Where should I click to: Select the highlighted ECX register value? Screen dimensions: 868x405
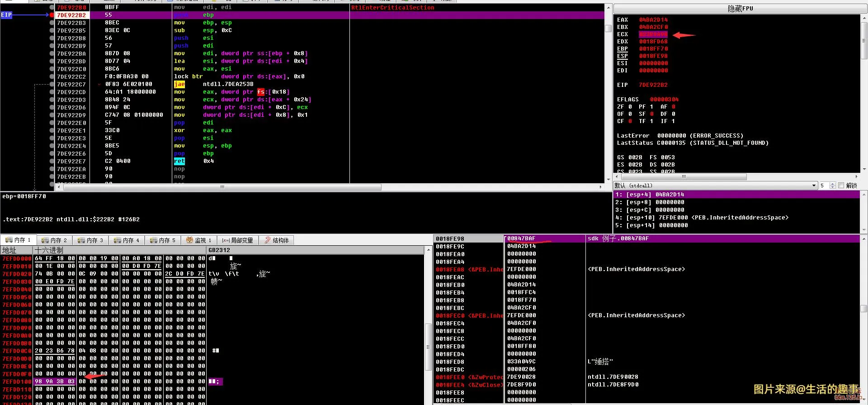tap(653, 34)
